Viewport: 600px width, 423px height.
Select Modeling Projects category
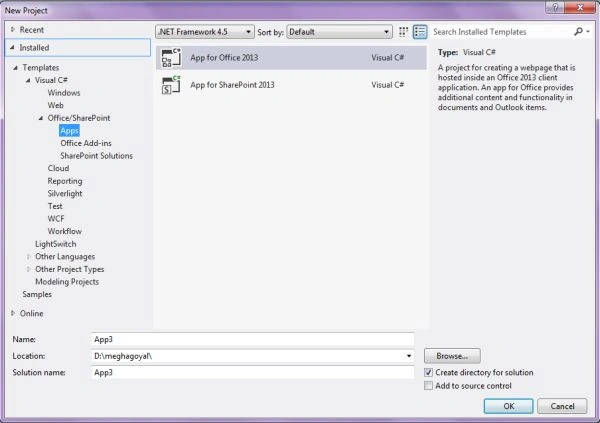[67, 282]
